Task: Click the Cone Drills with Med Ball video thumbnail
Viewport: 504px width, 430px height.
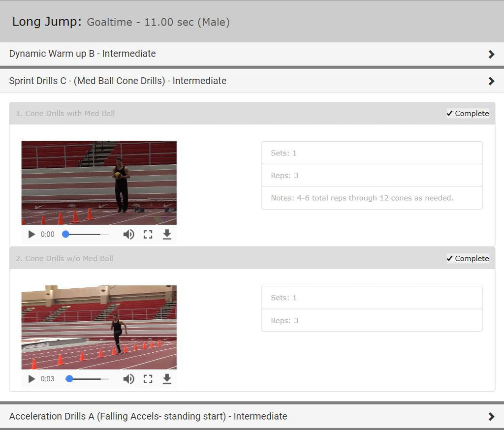Action: click(x=99, y=183)
